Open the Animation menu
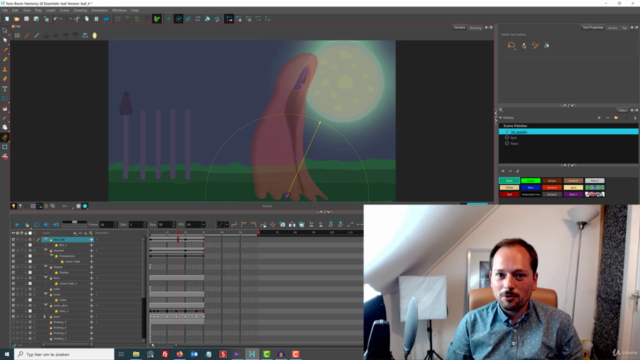Viewport: 640px width, 360px height. coord(100,10)
